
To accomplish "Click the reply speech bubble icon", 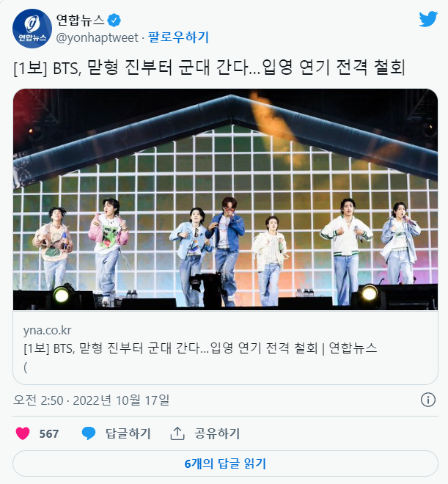I will 89,433.
